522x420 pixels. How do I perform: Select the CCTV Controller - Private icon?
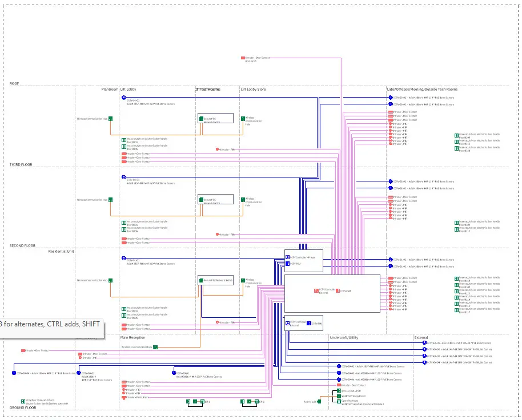coord(288,257)
